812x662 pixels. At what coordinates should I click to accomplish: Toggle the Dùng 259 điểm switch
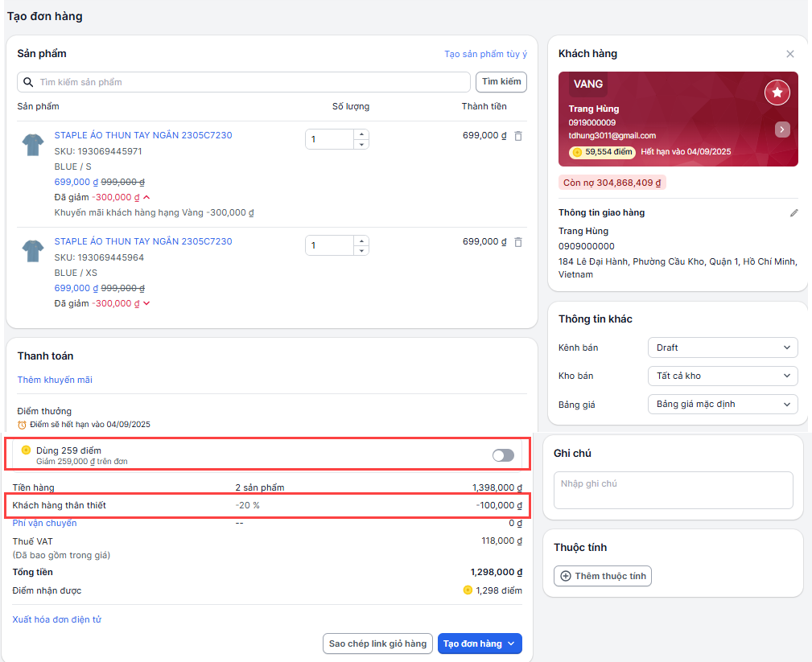point(503,455)
